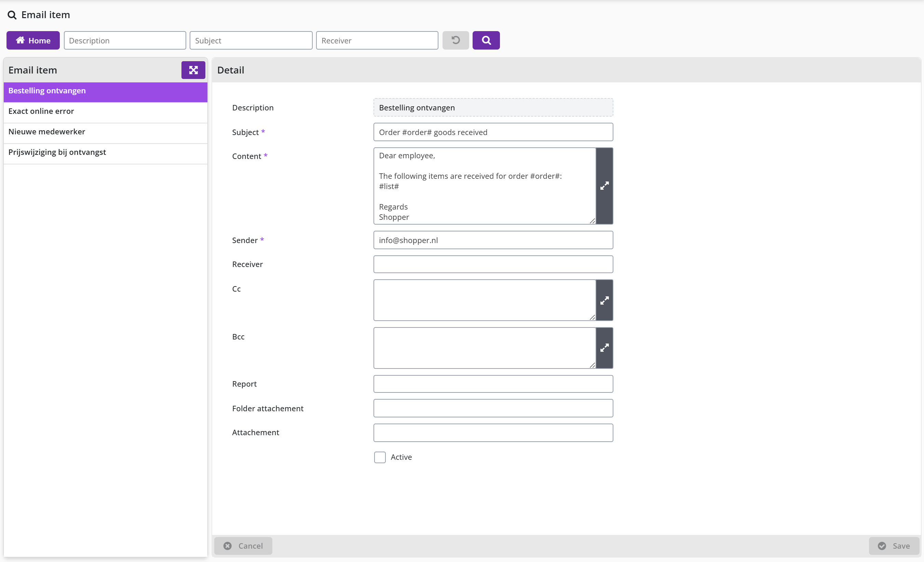Focus the Receiver search filter
The height and width of the screenshot is (562, 924).
point(377,40)
